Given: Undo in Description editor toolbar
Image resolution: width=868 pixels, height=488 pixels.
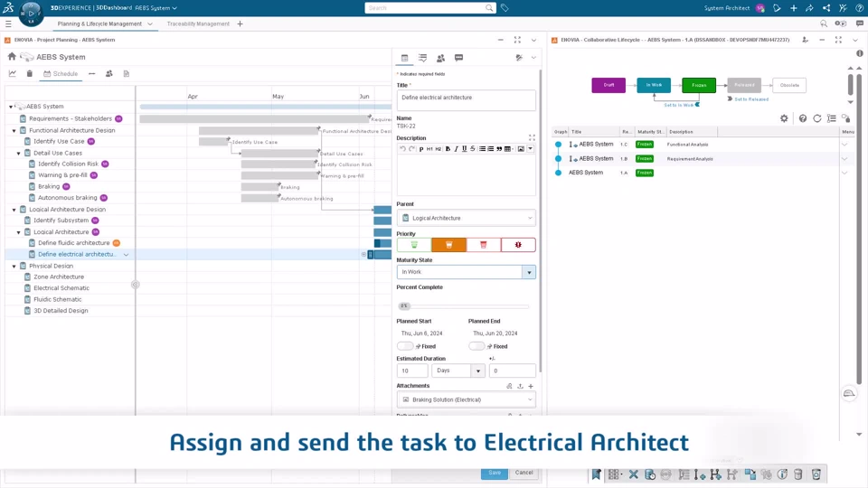Looking at the screenshot, I should [403, 149].
